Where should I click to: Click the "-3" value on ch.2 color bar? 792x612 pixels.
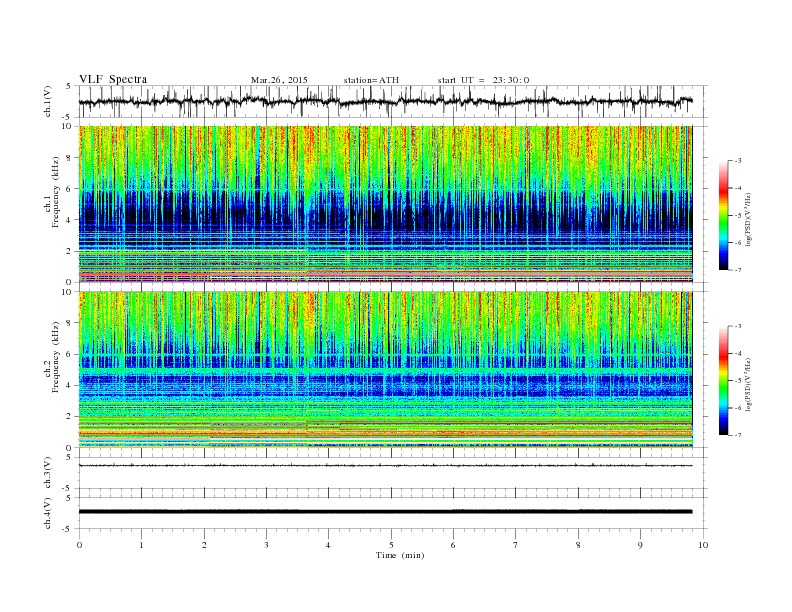[x=738, y=326]
